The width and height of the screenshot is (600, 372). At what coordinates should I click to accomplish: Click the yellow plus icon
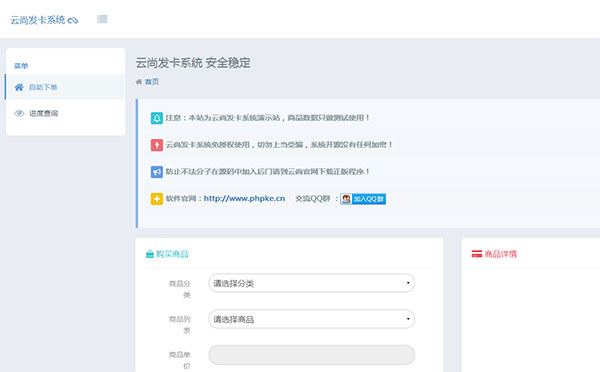pyautogui.click(x=157, y=199)
